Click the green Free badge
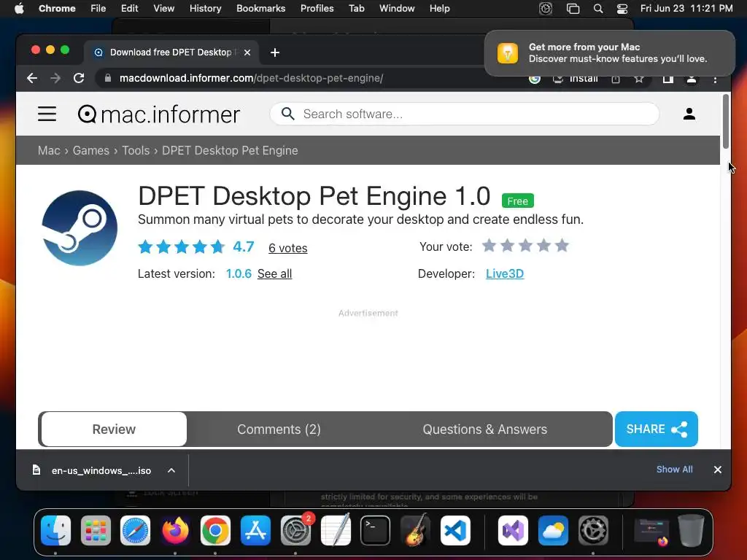Image resolution: width=747 pixels, height=560 pixels. [x=517, y=201]
